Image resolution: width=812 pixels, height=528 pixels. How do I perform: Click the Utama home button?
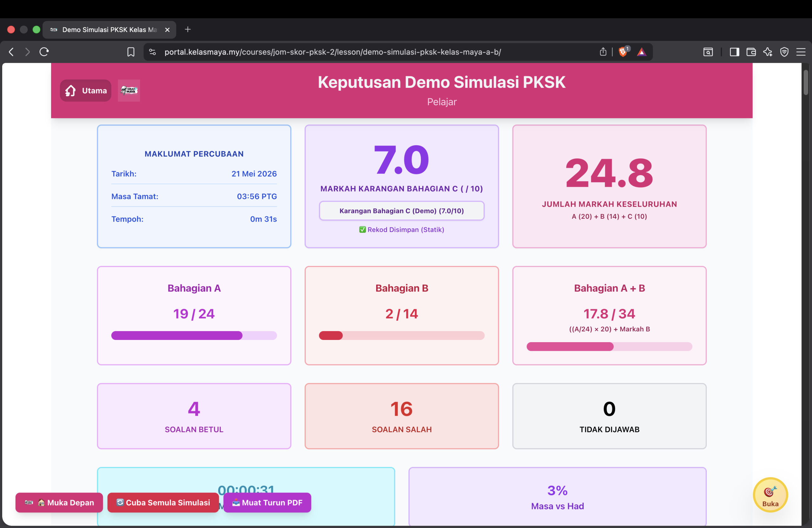pos(86,90)
